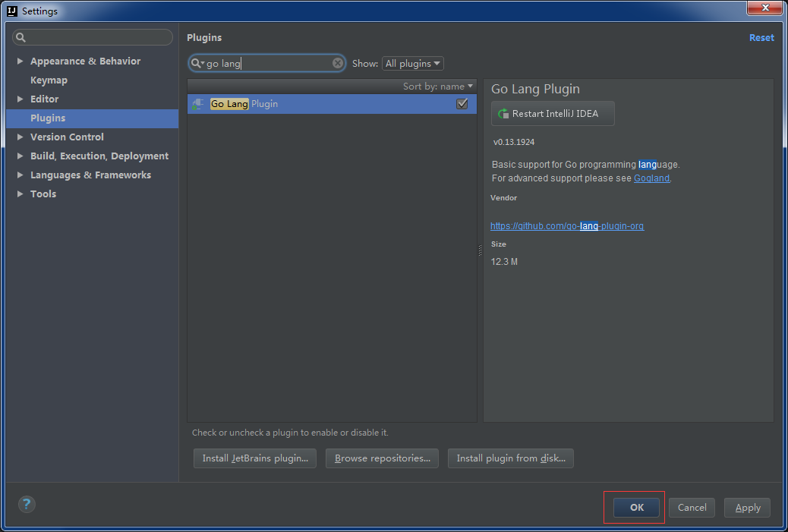Screen dimensions: 788x532
Task: Expand Build, Execution, Deployment node
Action: [20, 156]
